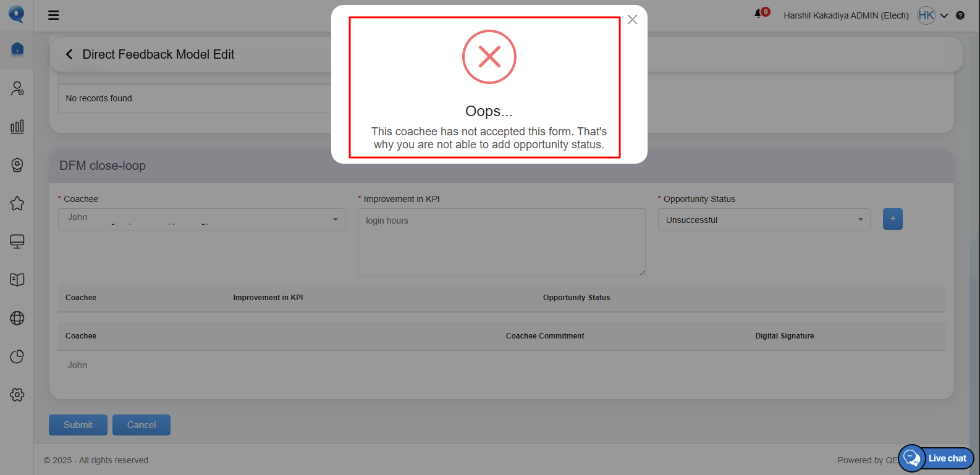Close the Oops error dialog
The height and width of the screenshot is (475, 980).
tap(632, 20)
